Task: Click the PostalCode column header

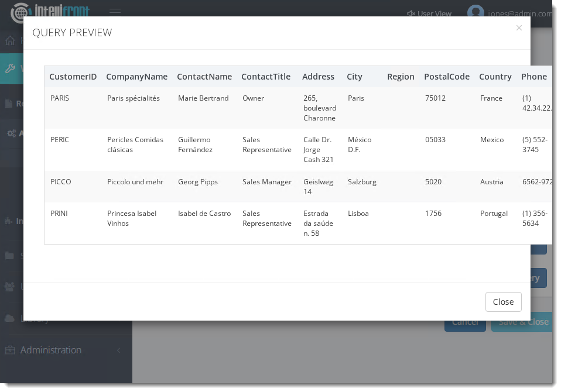Action: 447,77
